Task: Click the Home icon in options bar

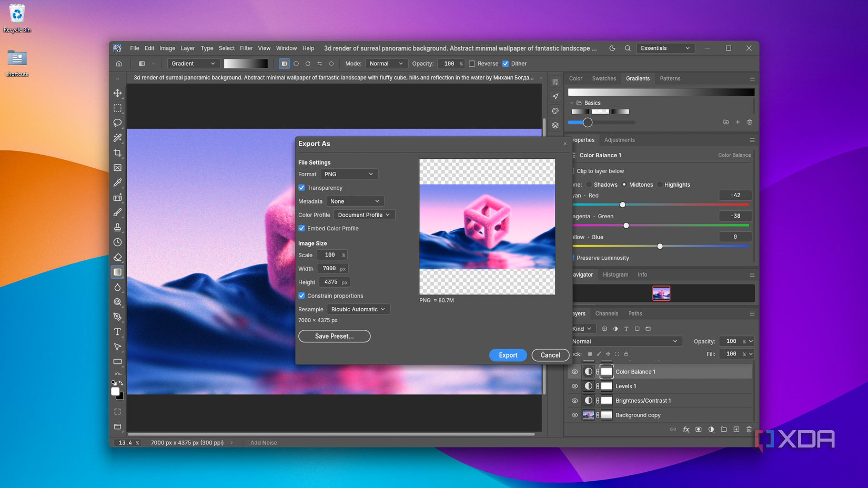Action: pos(119,64)
